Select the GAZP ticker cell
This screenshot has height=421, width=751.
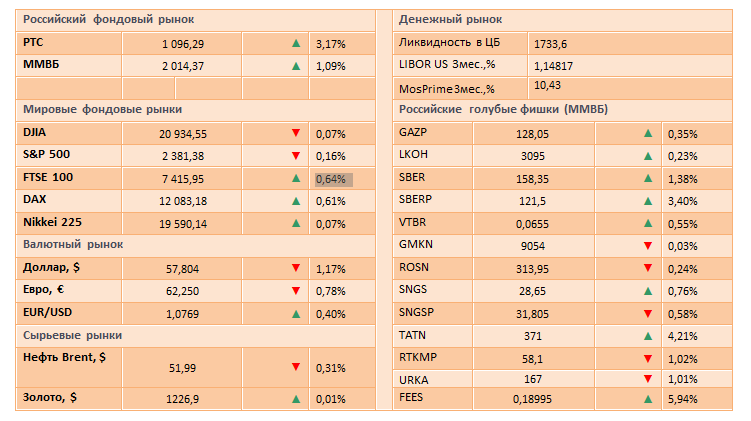coord(413,133)
